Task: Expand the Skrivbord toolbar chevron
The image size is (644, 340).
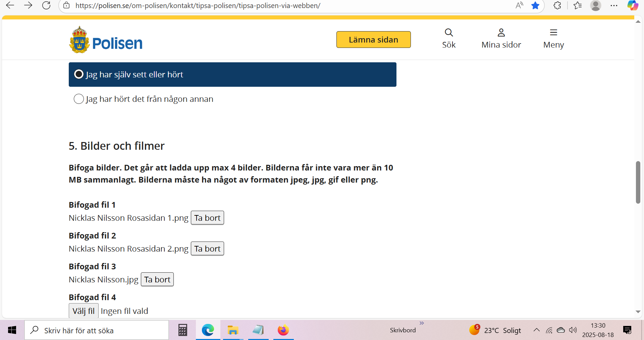Action: coord(422,323)
